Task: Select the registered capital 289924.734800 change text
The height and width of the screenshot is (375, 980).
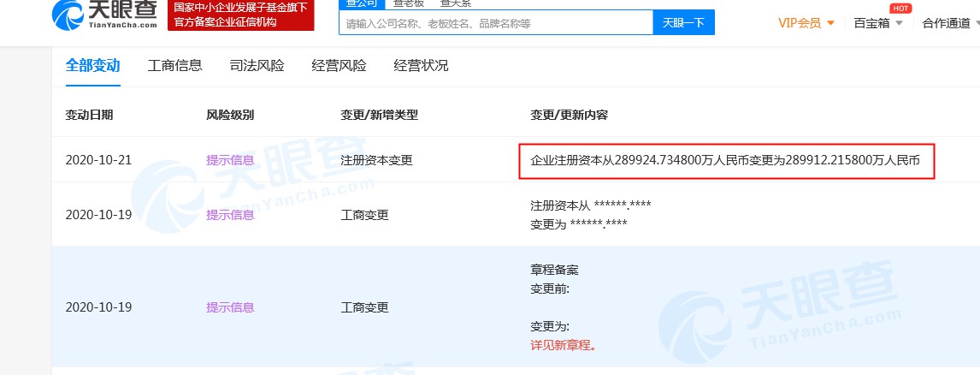Action: (x=725, y=160)
